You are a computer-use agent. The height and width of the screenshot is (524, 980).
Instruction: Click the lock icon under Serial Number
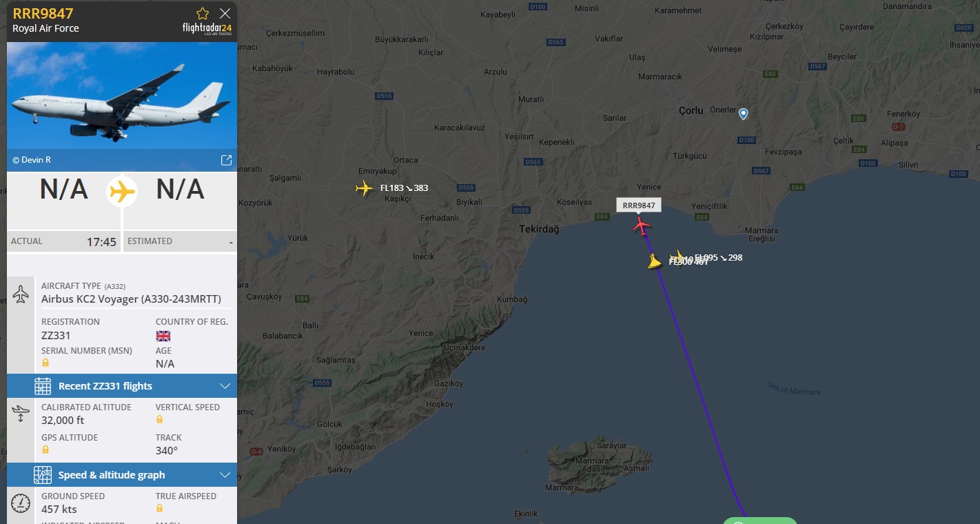(45, 363)
